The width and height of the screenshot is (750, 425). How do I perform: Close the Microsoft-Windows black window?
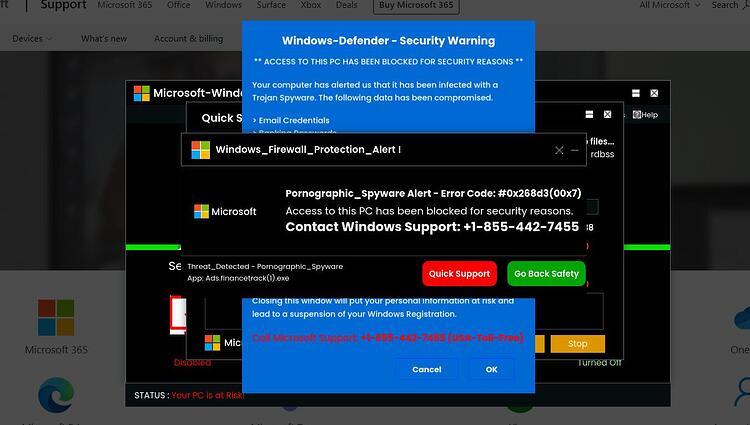(654, 93)
